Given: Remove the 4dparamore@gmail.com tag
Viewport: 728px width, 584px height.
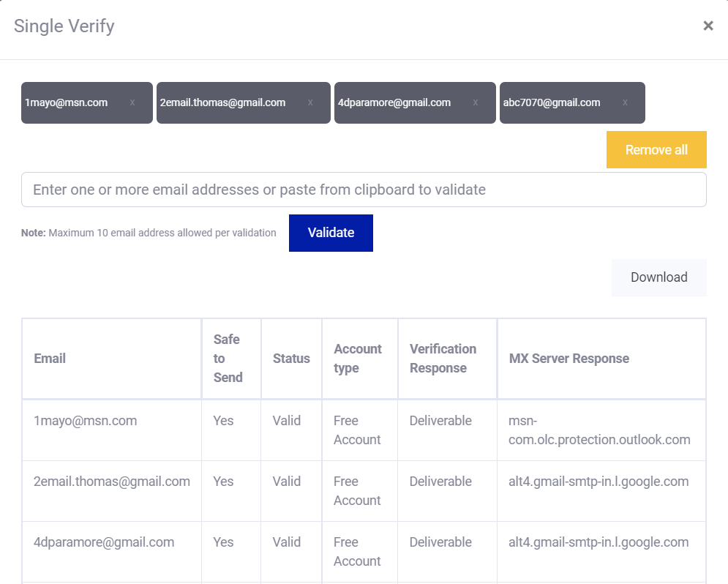Looking at the screenshot, I should 476,102.
